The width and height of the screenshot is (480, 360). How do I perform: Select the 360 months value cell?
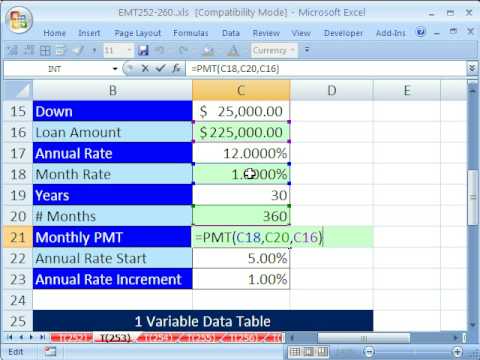click(x=241, y=216)
